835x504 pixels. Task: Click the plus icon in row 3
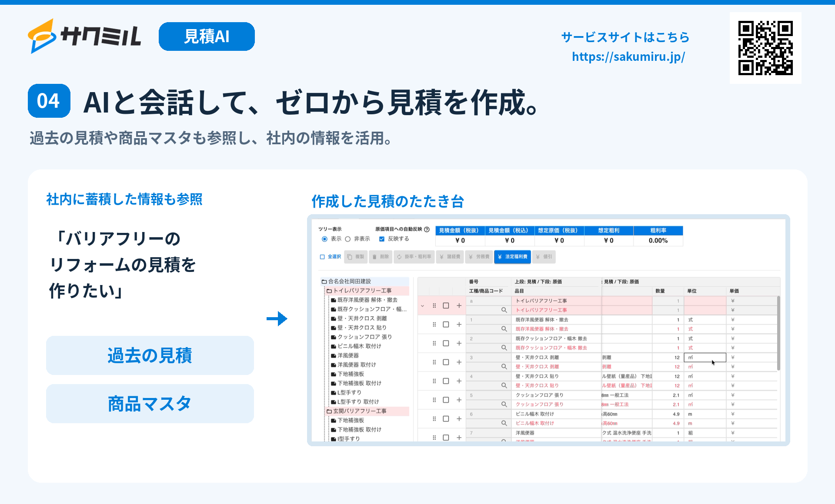click(x=459, y=362)
